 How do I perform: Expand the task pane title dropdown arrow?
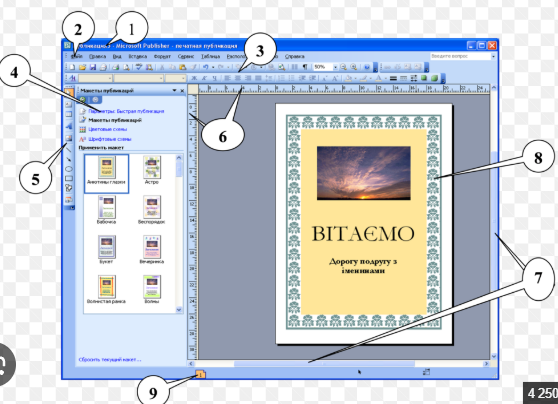click(x=174, y=91)
